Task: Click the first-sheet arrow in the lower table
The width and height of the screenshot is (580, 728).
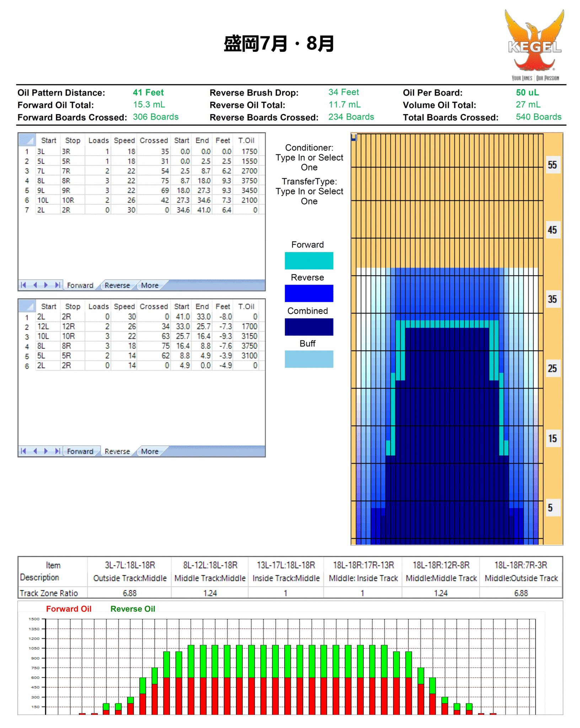Action: [x=23, y=451]
